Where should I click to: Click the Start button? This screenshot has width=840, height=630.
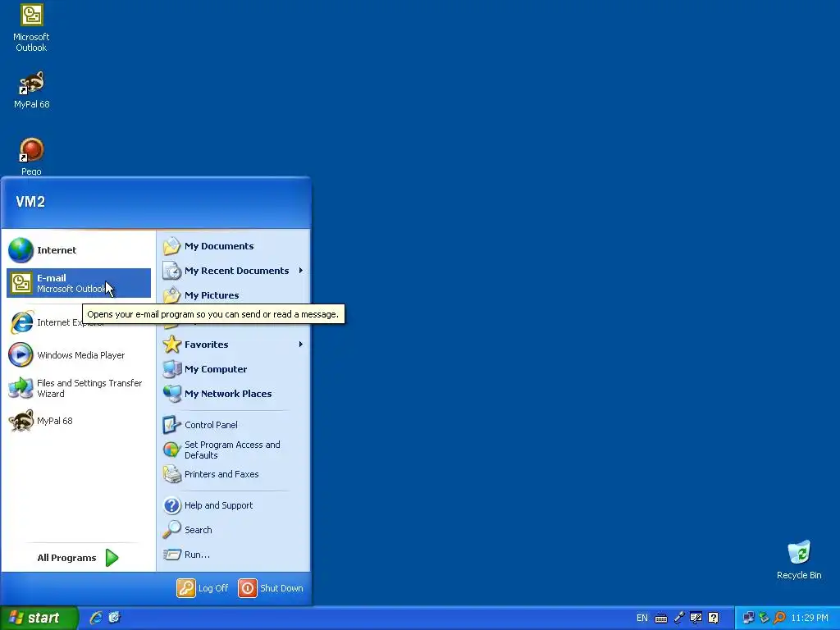point(39,618)
